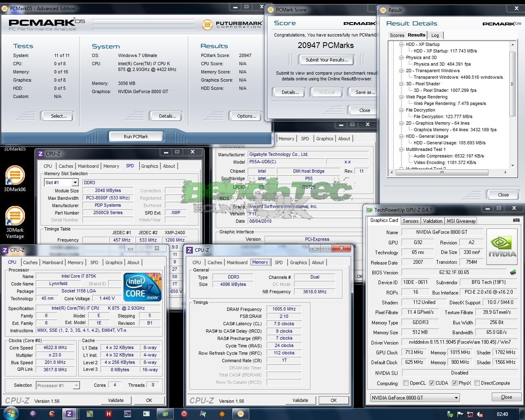Click the red H taskbar icon

109,414
